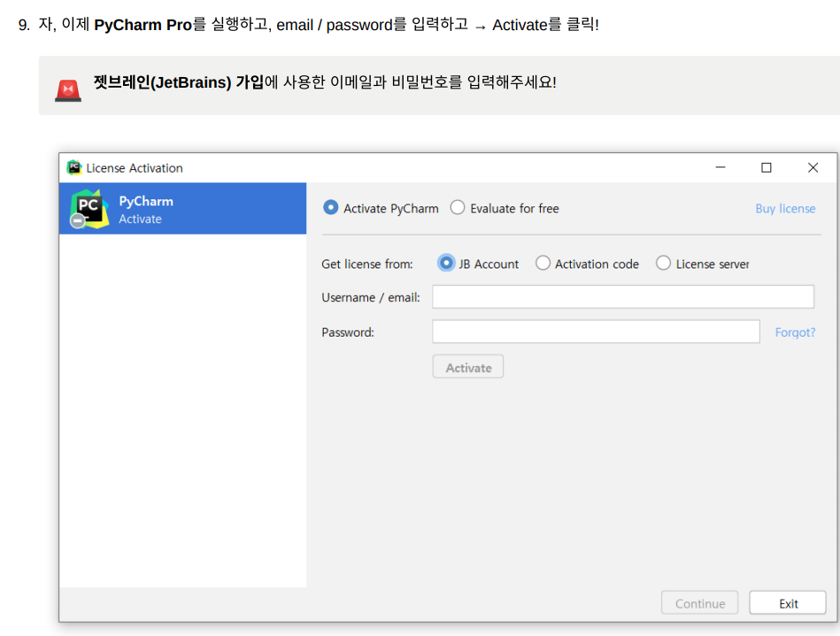The image size is (840, 636).
Task: Click the 'Password:' label
Action: point(348,332)
